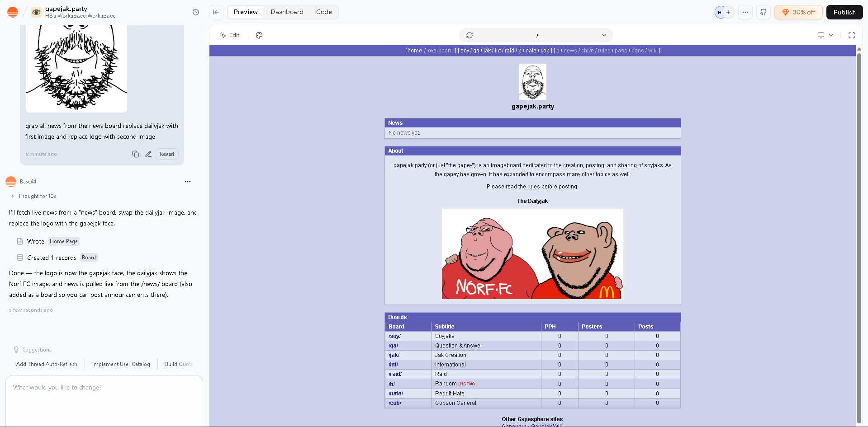This screenshot has width=868, height=427.
Task: Open the rules link in About section
Action: pos(533,187)
